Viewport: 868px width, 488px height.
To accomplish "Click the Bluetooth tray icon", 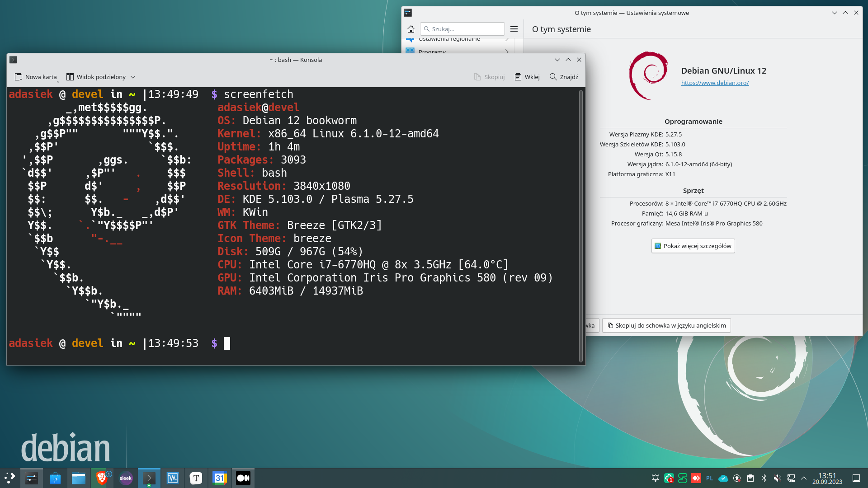I will [764, 478].
